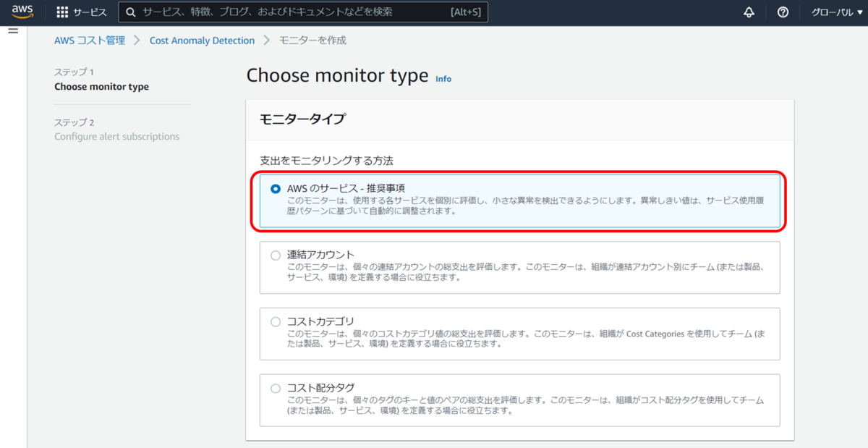Viewport: 868px width, 448px height.
Task: Open the グローバル region dropdown
Action: pyautogui.click(x=837, y=12)
